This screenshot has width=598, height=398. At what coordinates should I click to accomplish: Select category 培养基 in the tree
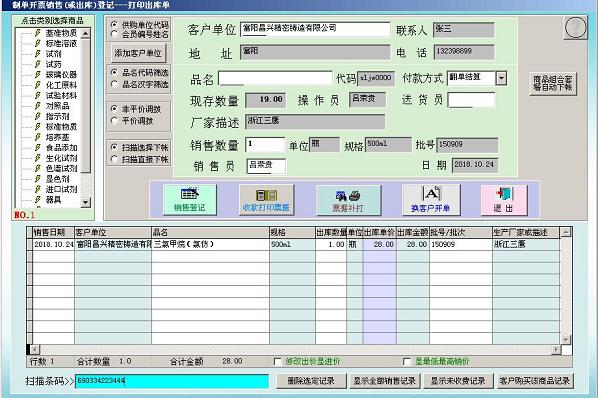tap(57, 137)
